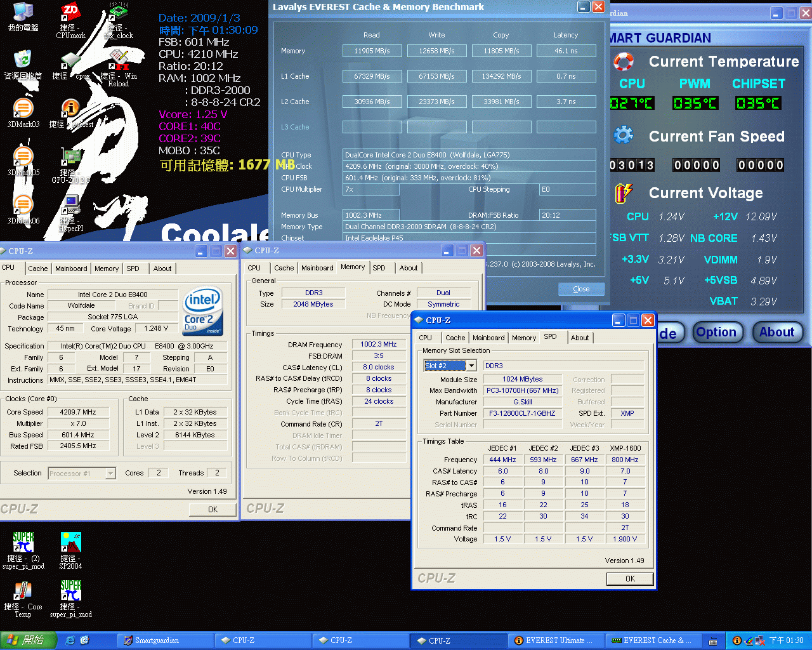
Task: Click OK in the left CPU-Z window
Action: point(213,509)
